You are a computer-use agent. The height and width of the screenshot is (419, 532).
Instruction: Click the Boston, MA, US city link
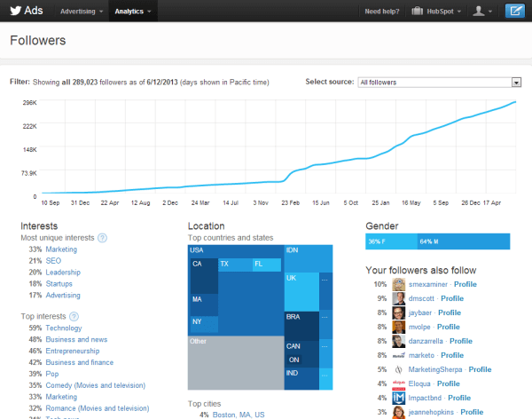tap(237, 414)
